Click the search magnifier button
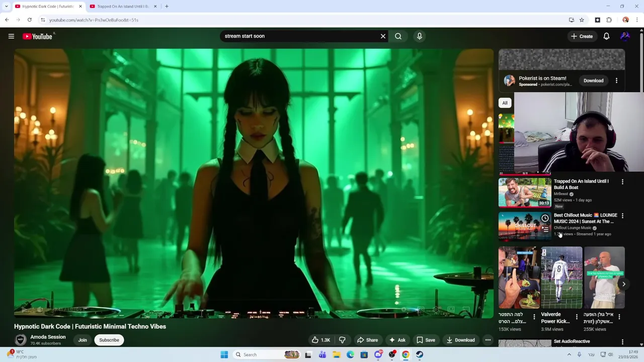The width and height of the screenshot is (644, 362). click(398, 36)
